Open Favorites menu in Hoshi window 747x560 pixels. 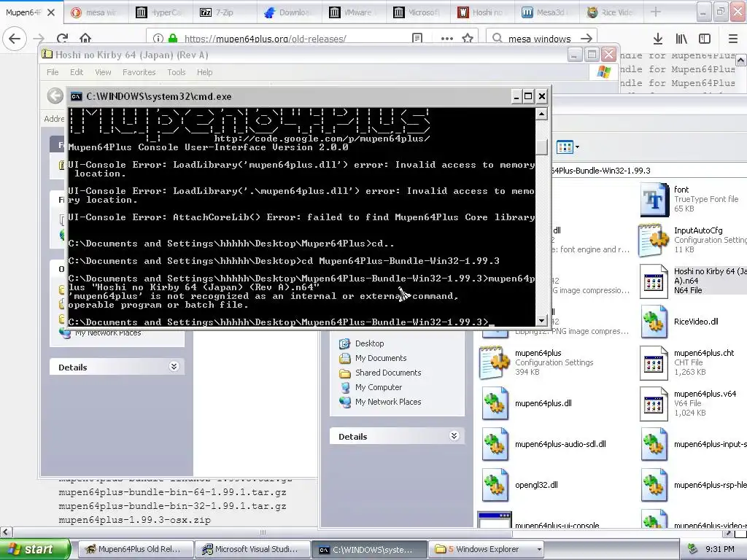139,72
